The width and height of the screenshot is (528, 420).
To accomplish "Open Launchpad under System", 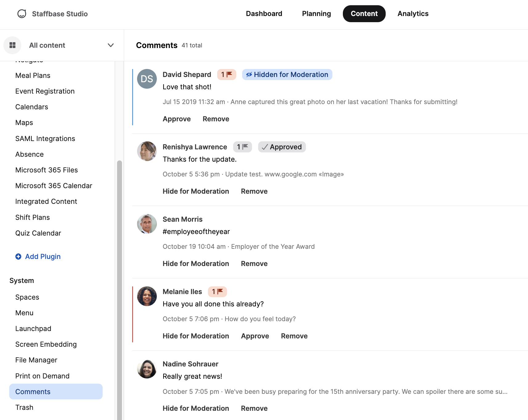I will click(x=33, y=329).
